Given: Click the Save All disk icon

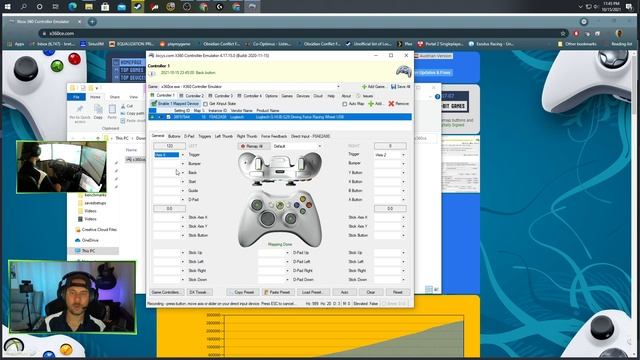Looking at the screenshot, I should pos(393,87).
